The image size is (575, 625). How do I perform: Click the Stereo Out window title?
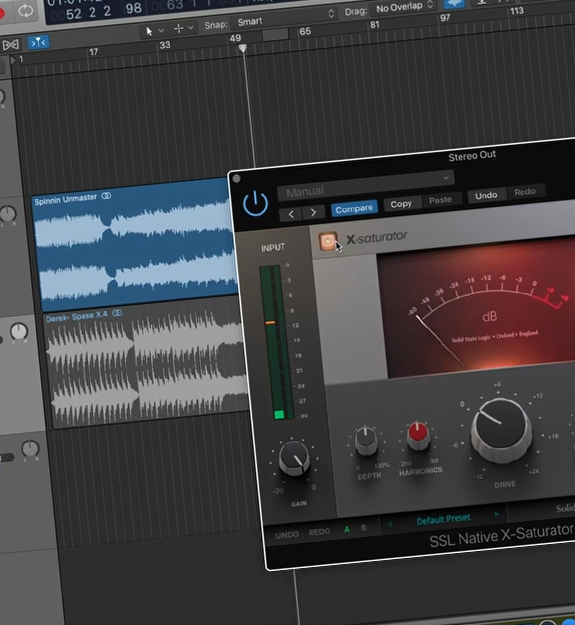click(x=472, y=156)
